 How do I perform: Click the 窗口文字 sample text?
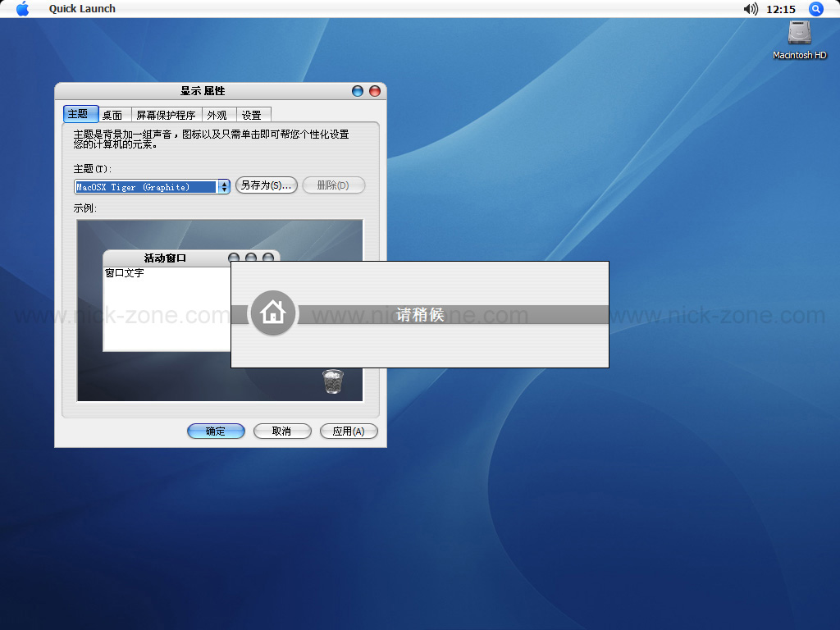click(125, 272)
